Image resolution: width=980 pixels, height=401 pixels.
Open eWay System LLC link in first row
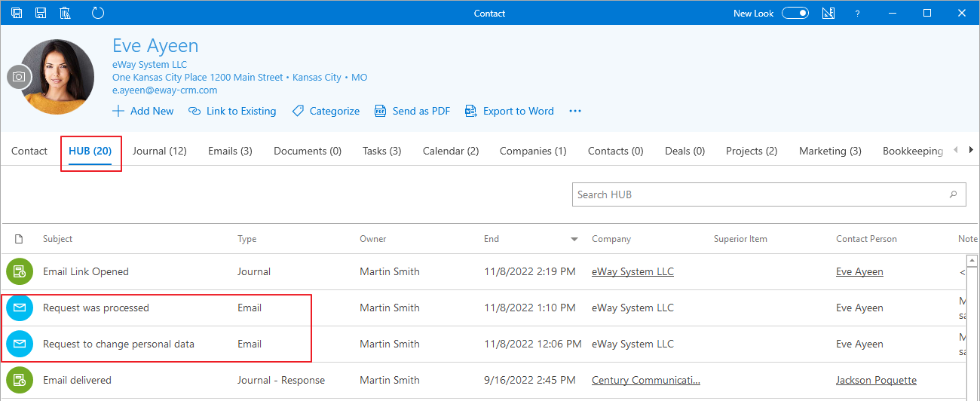pos(632,271)
